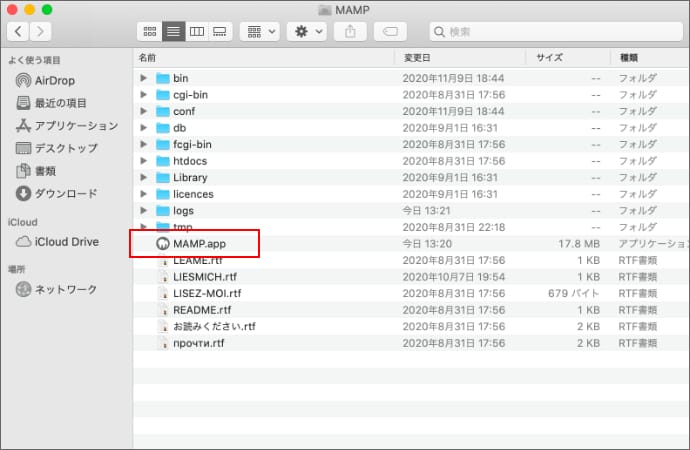This screenshot has width=690, height=450.
Task: Select the MAMP.app application icon
Action: [163, 244]
